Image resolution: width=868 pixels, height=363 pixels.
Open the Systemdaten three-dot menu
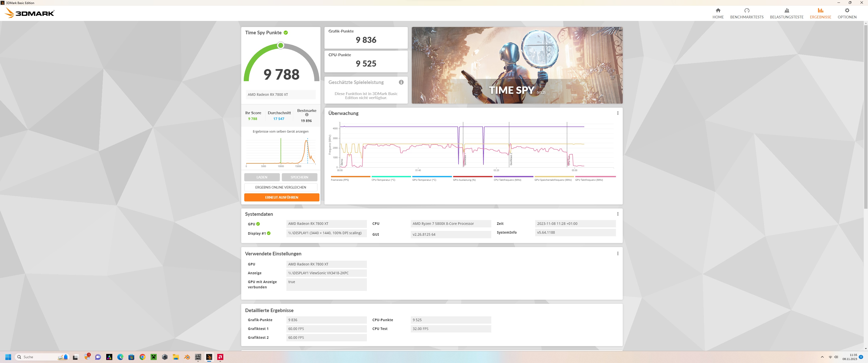(x=618, y=214)
